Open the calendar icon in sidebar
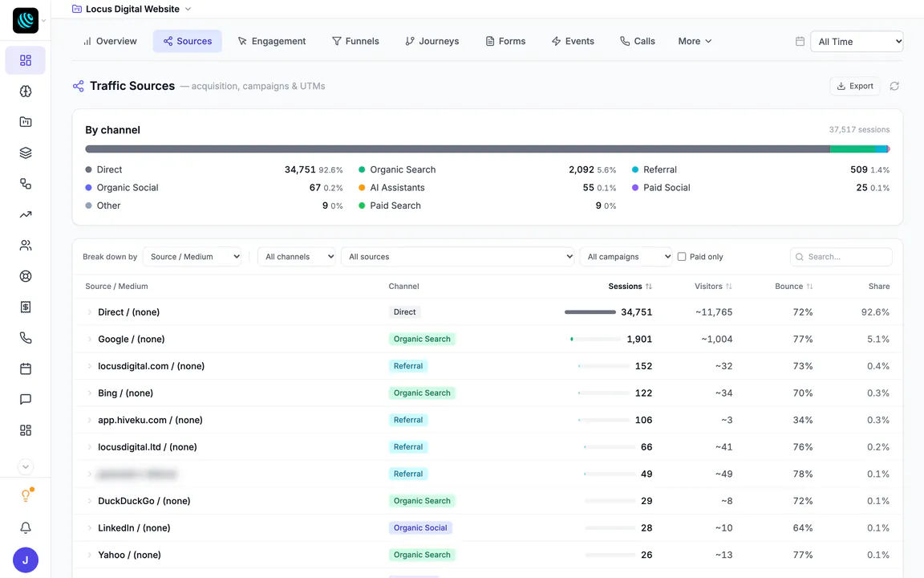This screenshot has height=578, width=924. click(26, 368)
